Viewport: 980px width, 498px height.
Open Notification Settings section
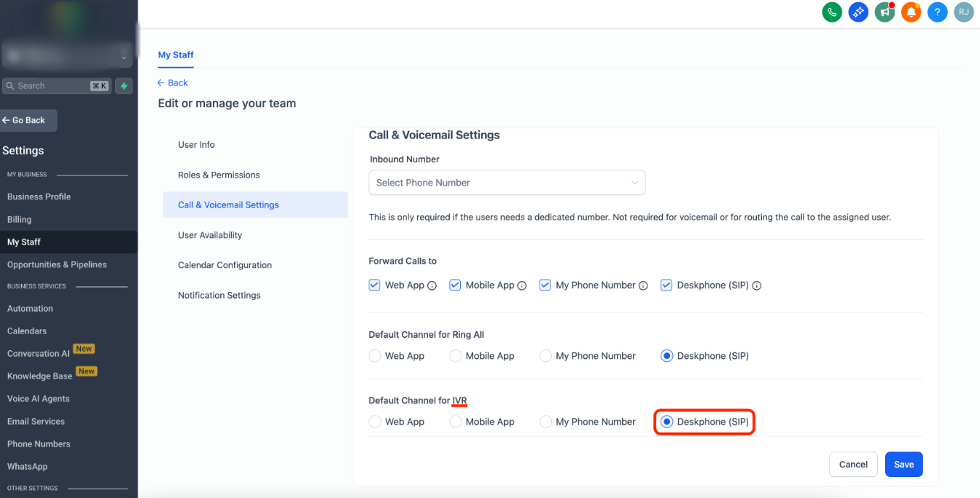click(x=255, y=295)
